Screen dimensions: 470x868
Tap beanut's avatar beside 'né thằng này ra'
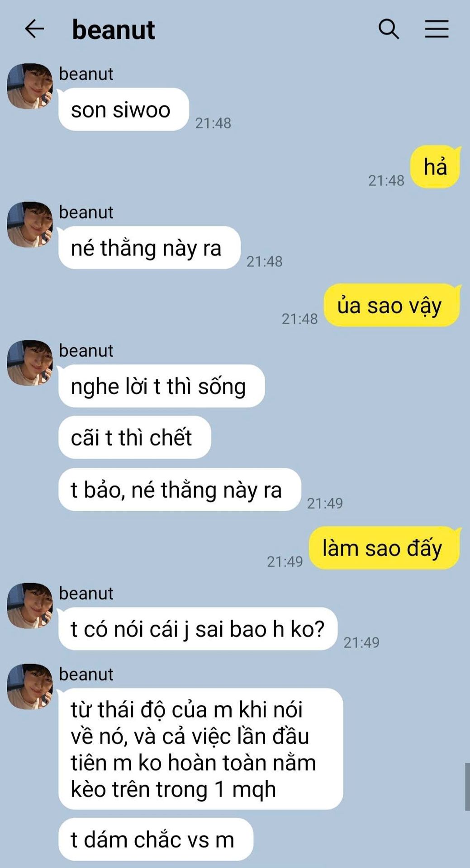tap(29, 224)
